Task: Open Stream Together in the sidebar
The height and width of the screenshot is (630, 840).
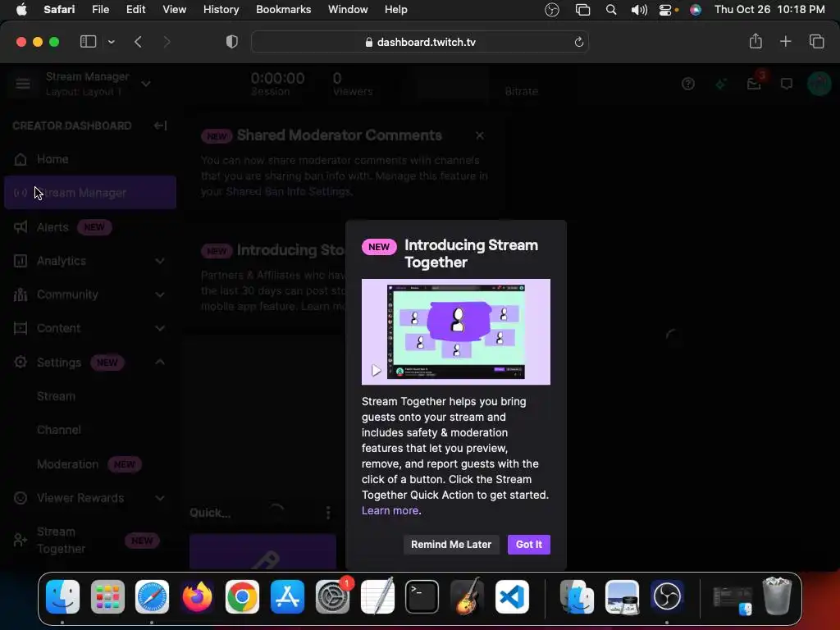Action: [90, 540]
